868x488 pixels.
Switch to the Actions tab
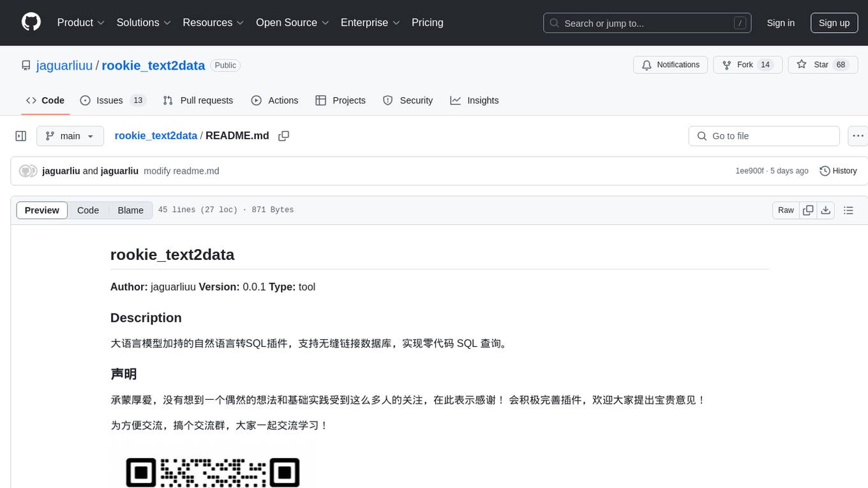tap(274, 100)
